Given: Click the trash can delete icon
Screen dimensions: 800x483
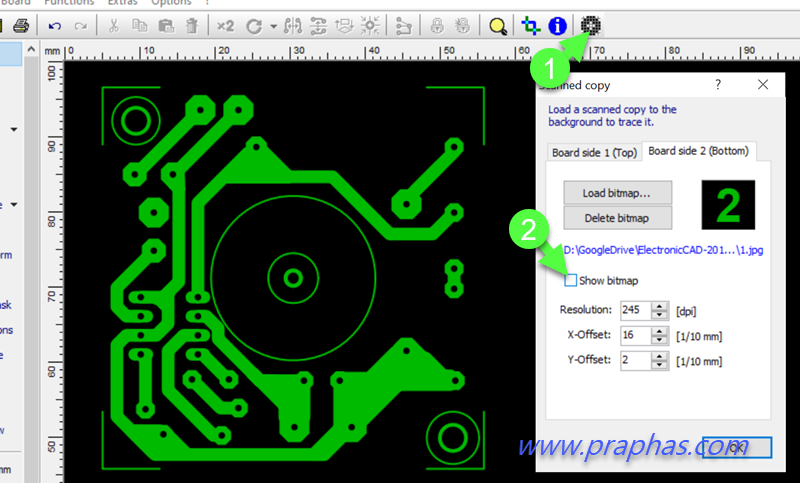Looking at the screenshot, I should click(191, 25).
